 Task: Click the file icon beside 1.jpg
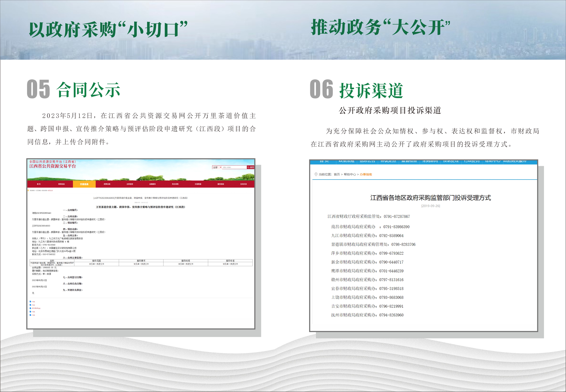point(30,315)
